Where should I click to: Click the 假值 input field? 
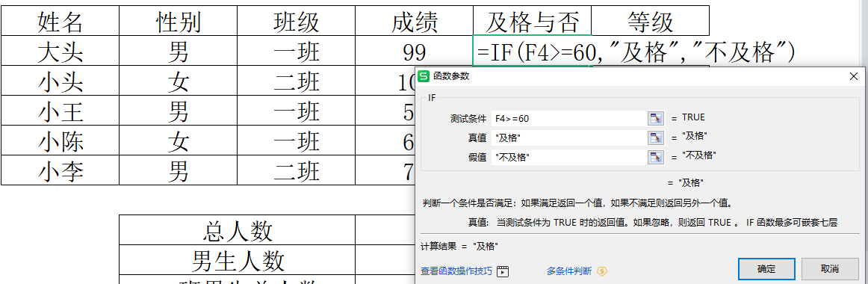click(x=568, y=157)
